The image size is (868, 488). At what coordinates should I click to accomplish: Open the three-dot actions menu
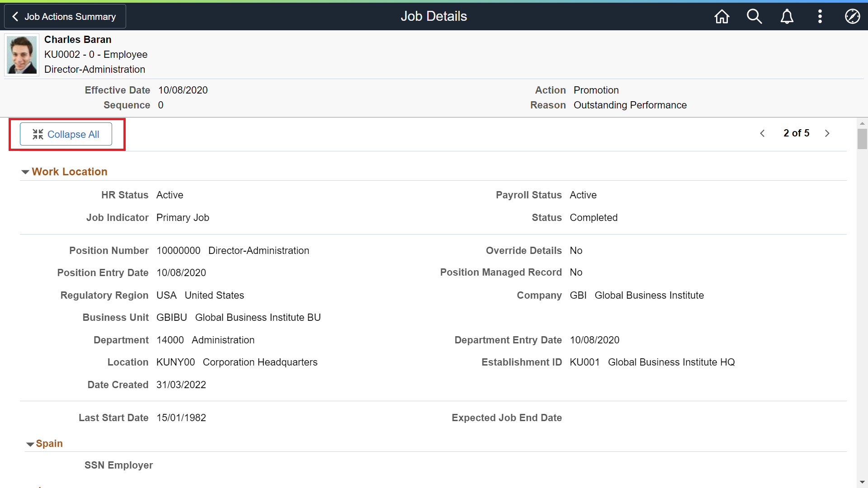[x=820, y=17]
